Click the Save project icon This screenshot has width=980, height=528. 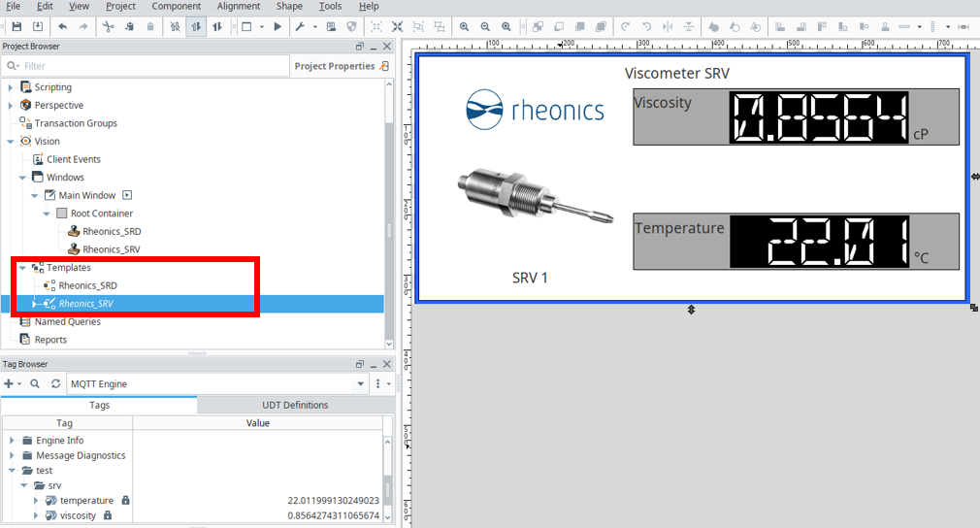(16, 26)
